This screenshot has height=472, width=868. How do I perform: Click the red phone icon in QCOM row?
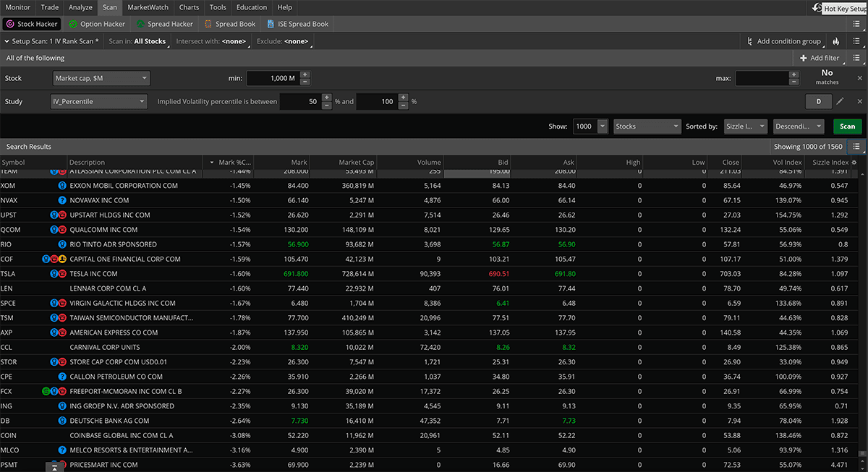click(62, 229)
